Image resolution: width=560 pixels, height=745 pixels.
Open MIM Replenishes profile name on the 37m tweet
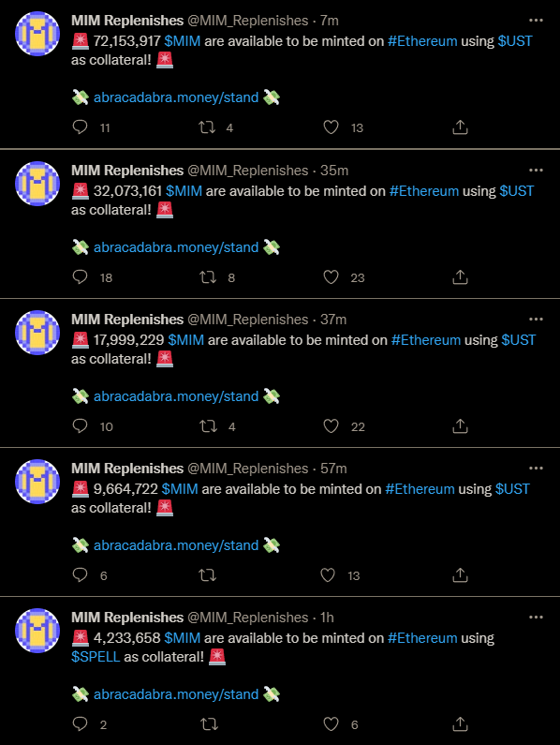(x=127, y=320)
